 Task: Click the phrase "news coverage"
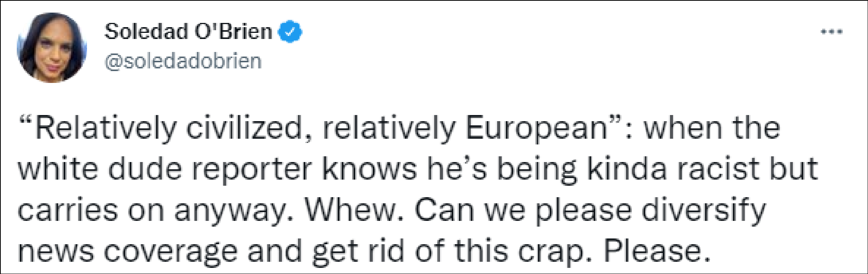128,251
